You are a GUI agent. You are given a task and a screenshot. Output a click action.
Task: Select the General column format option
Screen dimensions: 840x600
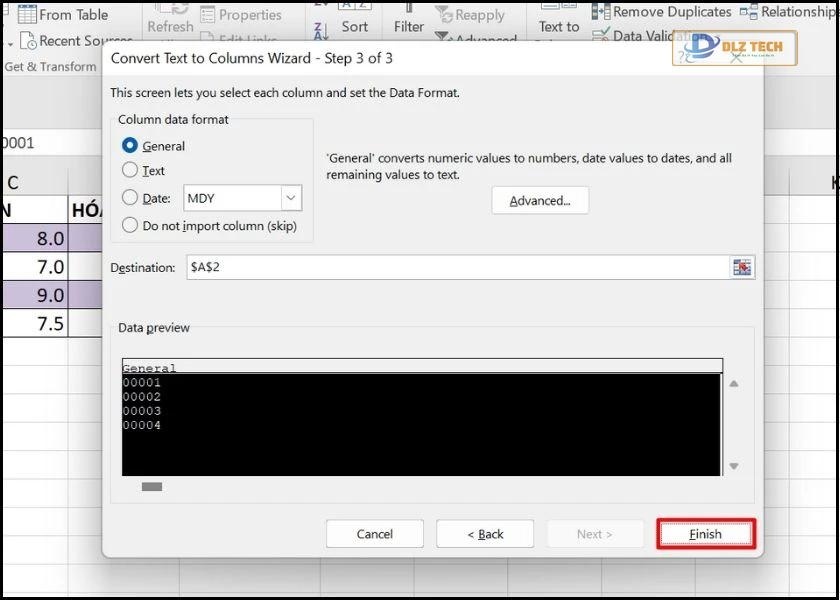click(130, 146)
